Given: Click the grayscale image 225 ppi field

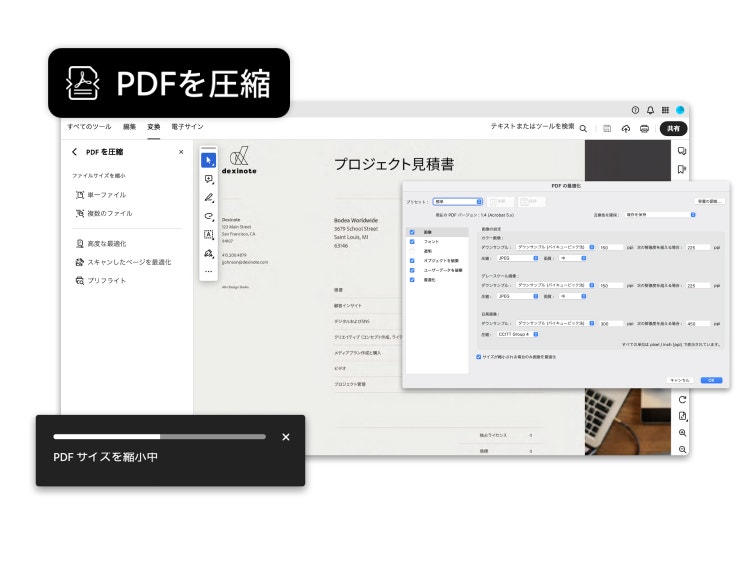Looking at the screenshot, I should click(698, 286).
